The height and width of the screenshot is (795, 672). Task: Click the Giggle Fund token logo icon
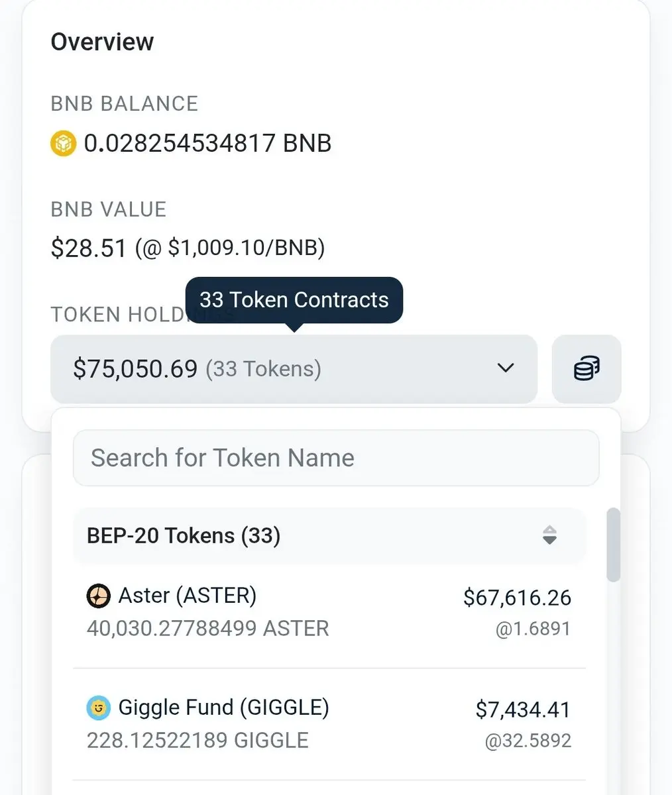[x=99, y=708]
